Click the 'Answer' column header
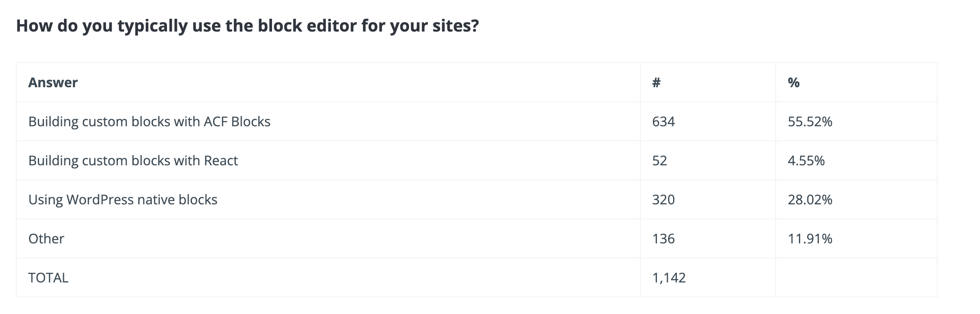This screenshot has height=314, width=980. coord(53,83)
